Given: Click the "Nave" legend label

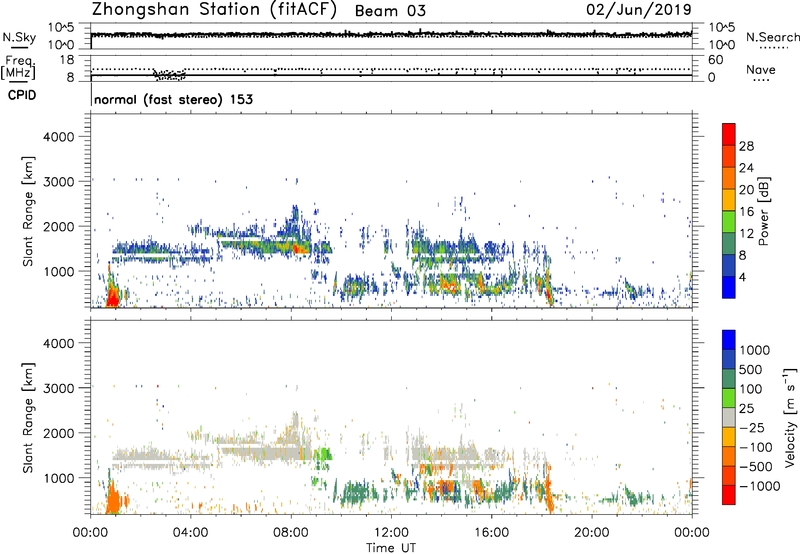Looking at the screenshot, I should pyautogui.click(x=761, y=69).
